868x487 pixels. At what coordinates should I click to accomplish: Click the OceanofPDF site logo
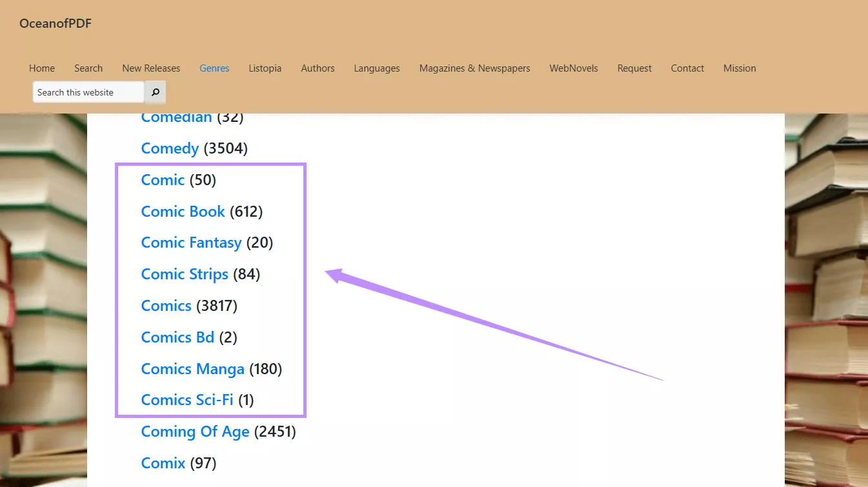[x=55, y=23]
